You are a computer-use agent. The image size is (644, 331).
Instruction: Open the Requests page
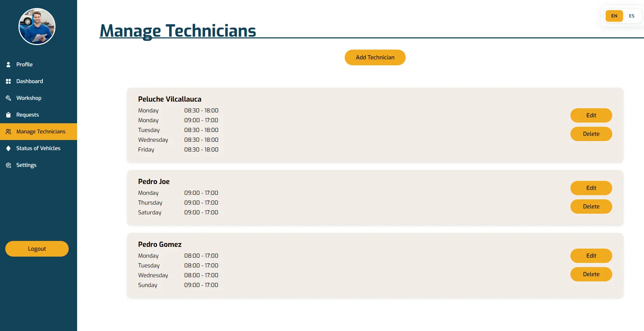pyautogui.click(x=28, y=115)
